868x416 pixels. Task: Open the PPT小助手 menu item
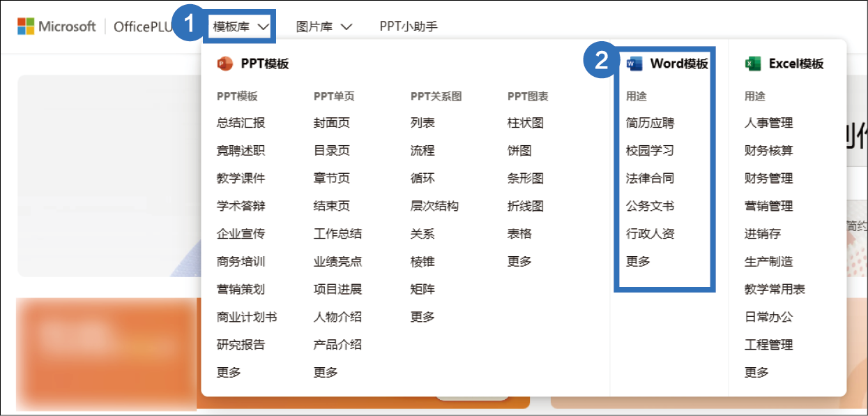click(409, 27)
